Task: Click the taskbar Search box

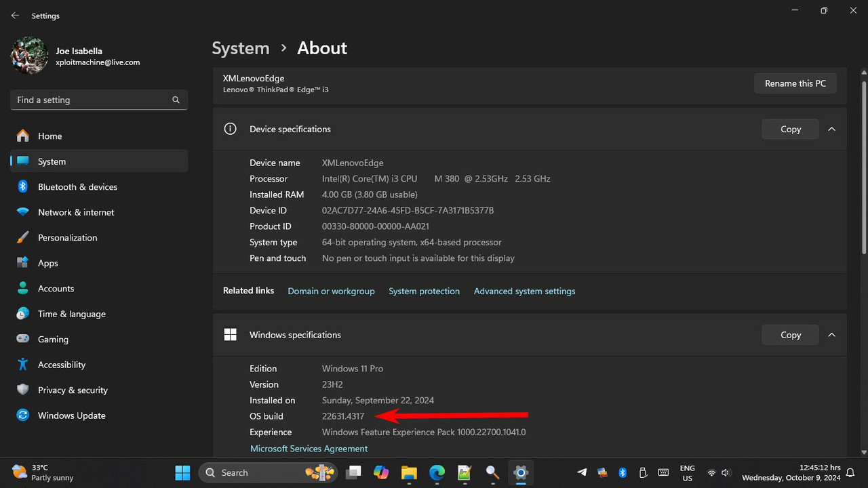Action: 267,472
